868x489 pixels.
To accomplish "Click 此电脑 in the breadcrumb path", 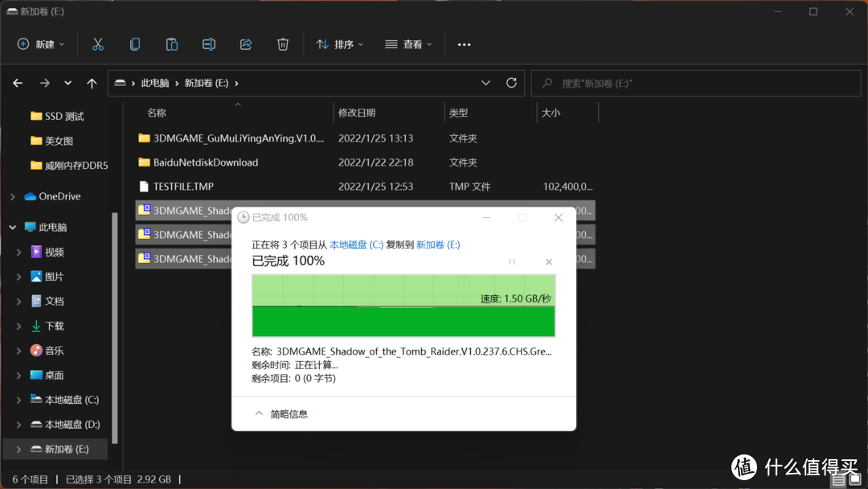I will tap(154, 82).
